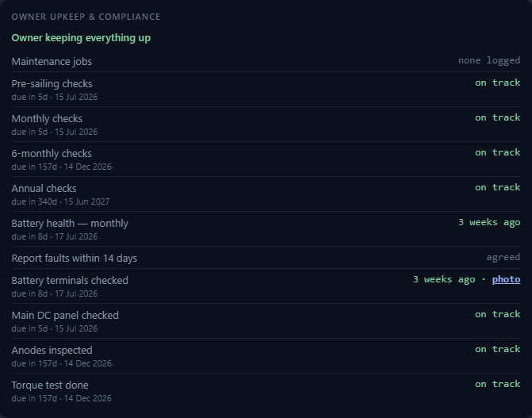This screenshot has height=418, width=532.
Task: Select the Anodes inspected row
Action: click(x=266, y=356)
